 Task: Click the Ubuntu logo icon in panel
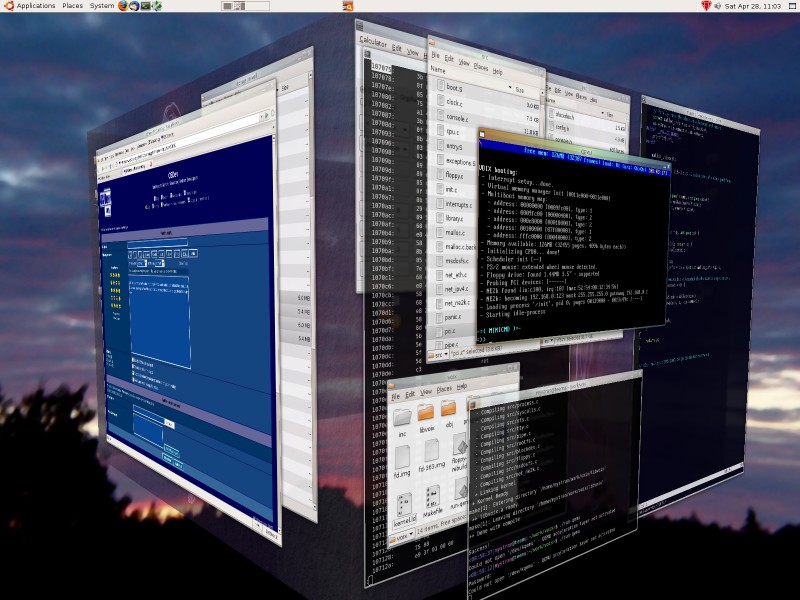click(x=8, y=6)
